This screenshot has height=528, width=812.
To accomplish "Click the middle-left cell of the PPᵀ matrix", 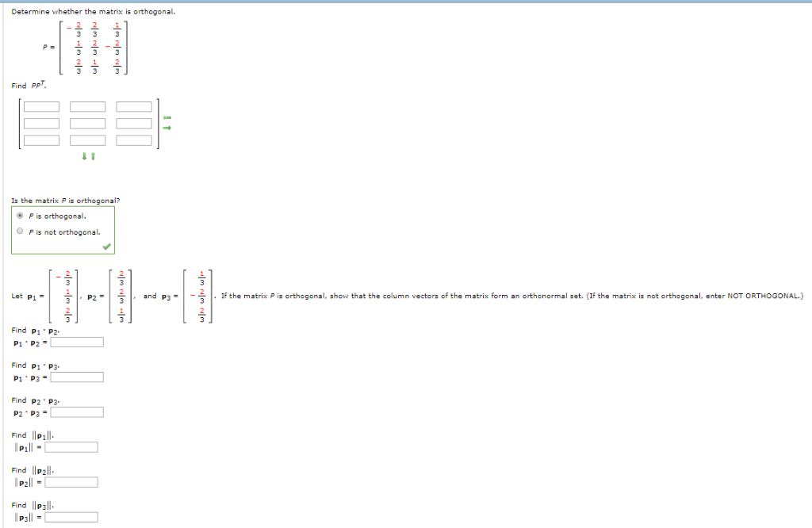I will 41,124.
